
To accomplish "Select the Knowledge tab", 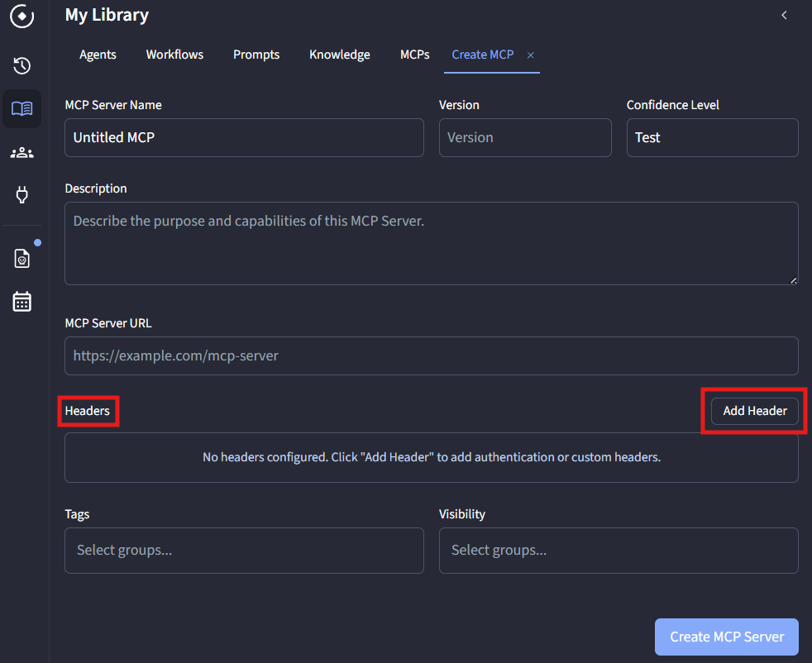I will click(x=339, y=55).
